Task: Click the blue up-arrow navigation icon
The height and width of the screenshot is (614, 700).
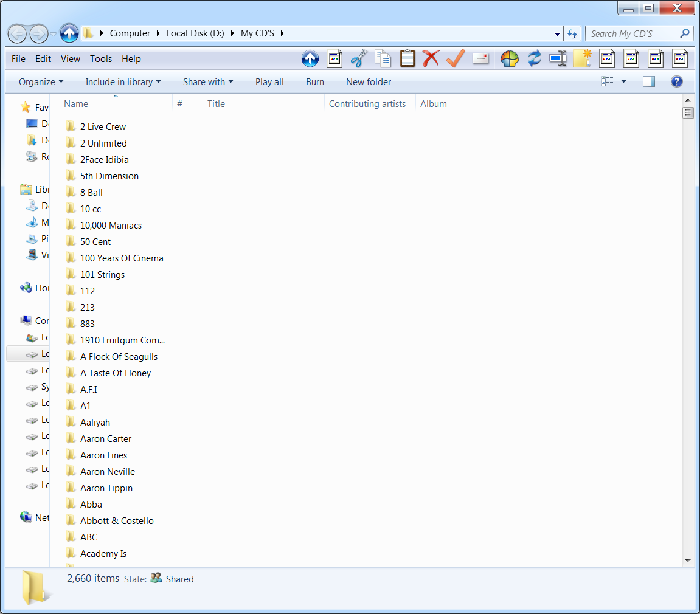Action: [x=310, y=58]
